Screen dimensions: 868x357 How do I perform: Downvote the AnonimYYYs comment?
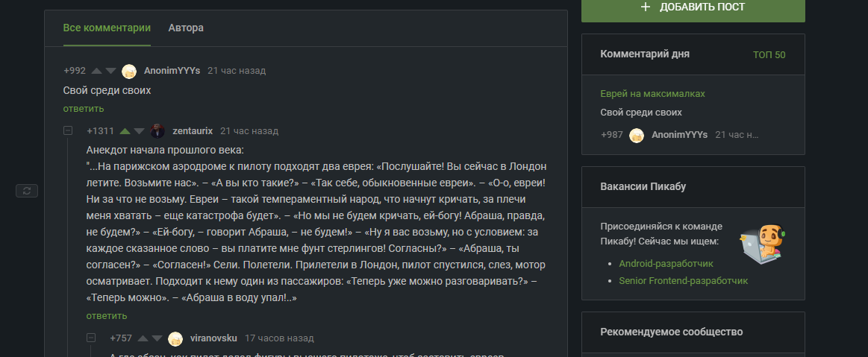pos(110,71)
